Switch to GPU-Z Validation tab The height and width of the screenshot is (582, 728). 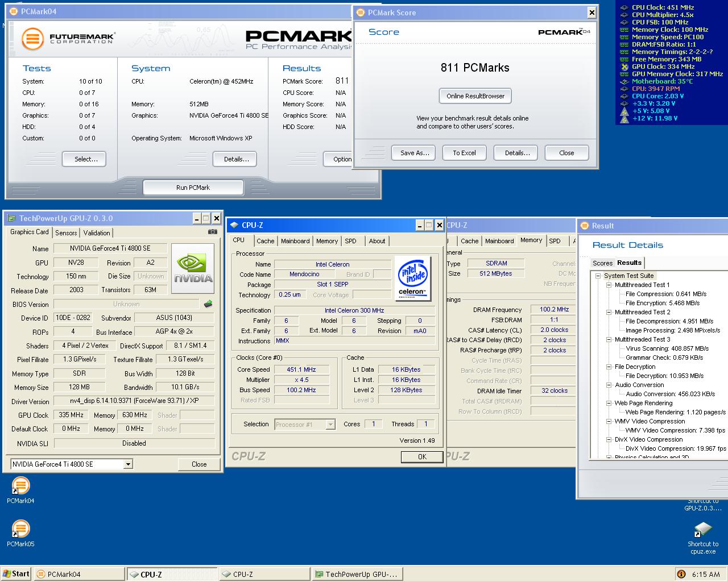pos(97,233)
